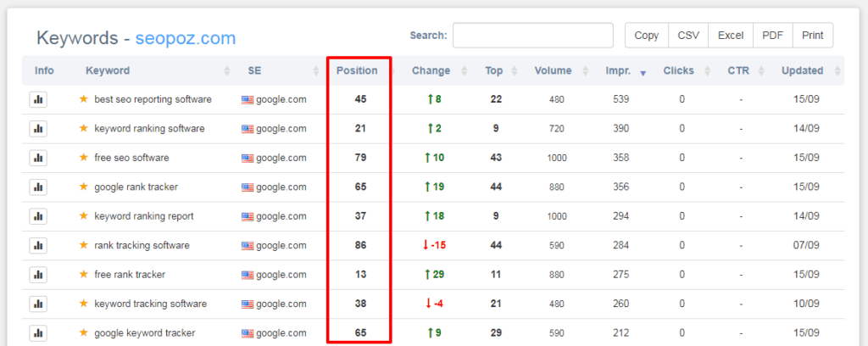The height and width of the screenshot is (346, 868).
Task: Open chart info for rank tracking software
Action: (x=38, y=245)
